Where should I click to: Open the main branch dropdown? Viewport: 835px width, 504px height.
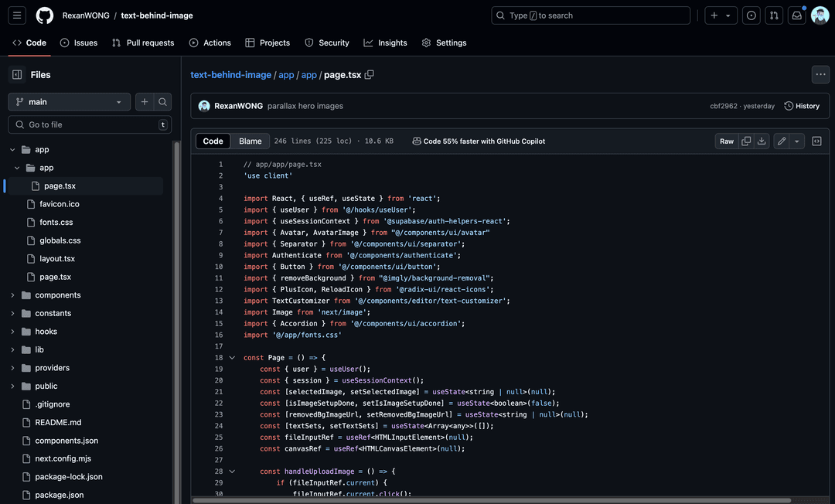[69, 102]
